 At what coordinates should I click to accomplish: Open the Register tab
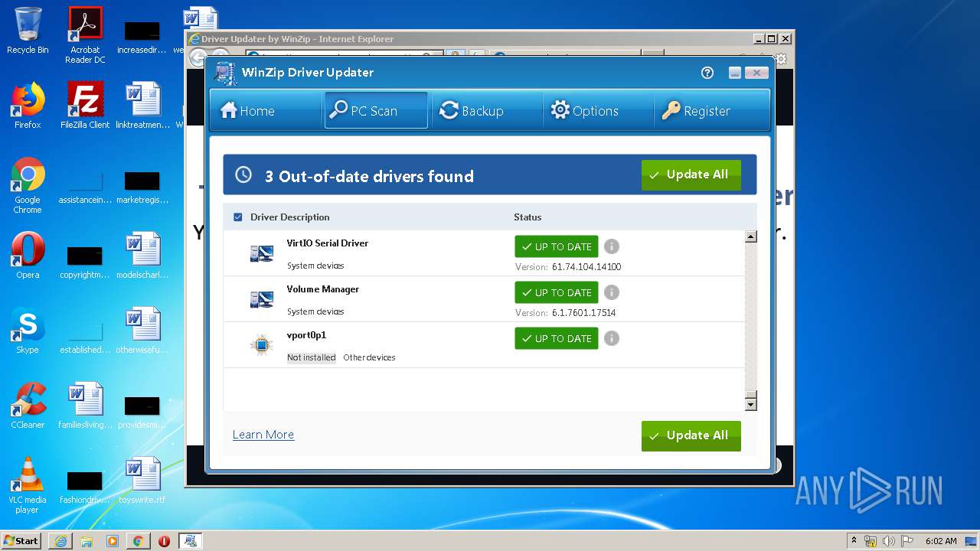tap(711, 111)
